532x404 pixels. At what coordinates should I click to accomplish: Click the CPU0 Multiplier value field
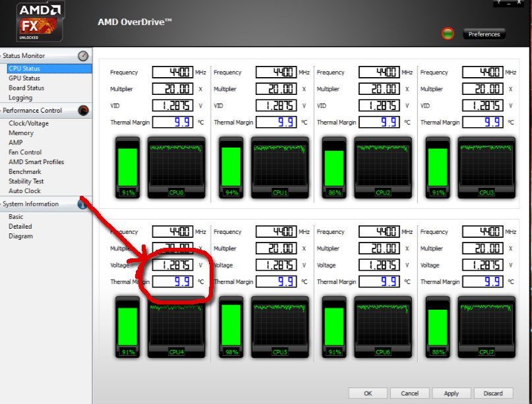coord(173,89)
